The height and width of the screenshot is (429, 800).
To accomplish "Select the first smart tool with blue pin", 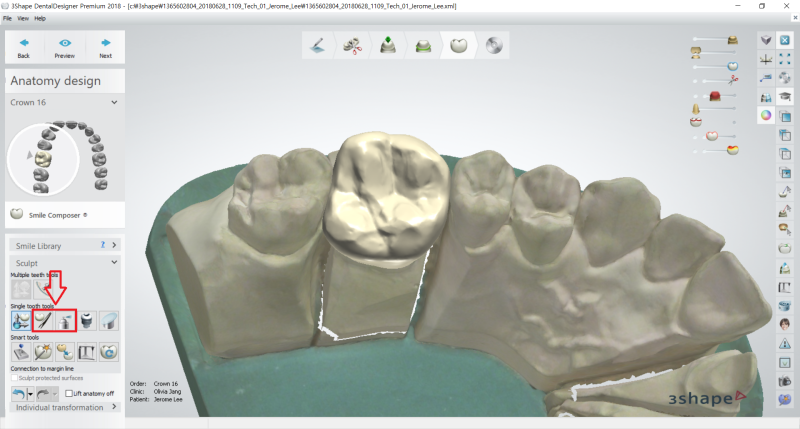I will [x=21, y=352].
